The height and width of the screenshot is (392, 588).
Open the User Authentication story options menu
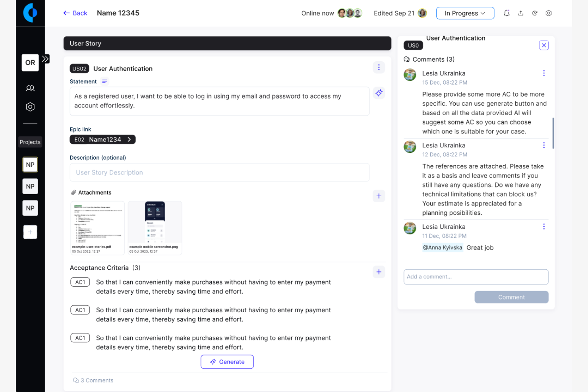click(379, 68)
